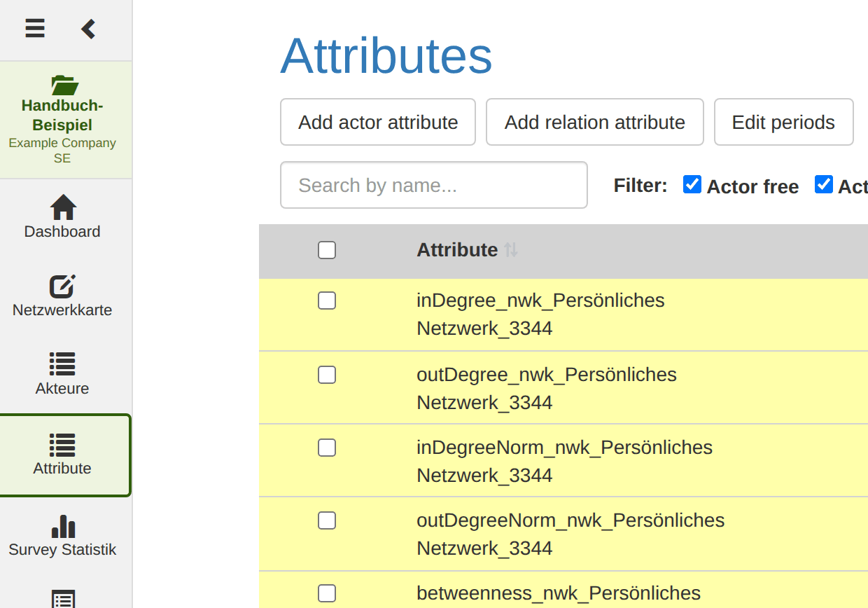
Task: Check the outDegreeNorm_nwk_Persönliches row checkbox
Action: coord(327,520)
